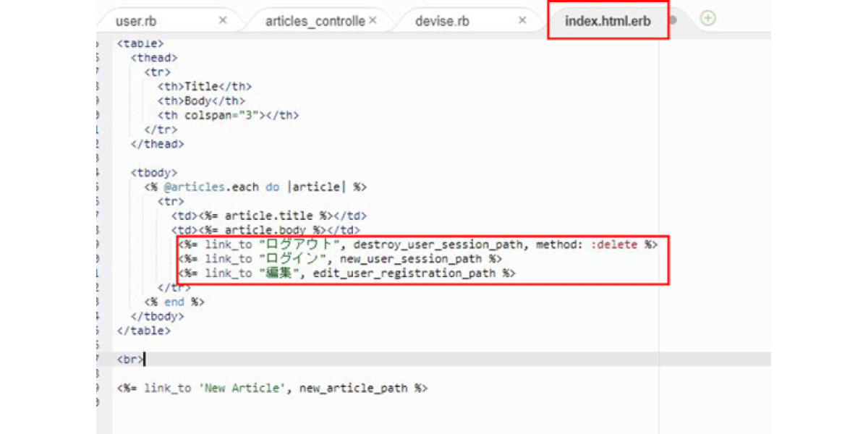Click the 編集 link_to line
The image size is (868, 434).
[x=347, y=273]
